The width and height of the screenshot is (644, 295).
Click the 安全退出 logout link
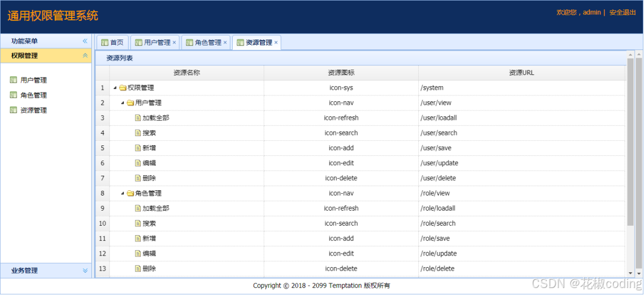(x=622, y=12)
